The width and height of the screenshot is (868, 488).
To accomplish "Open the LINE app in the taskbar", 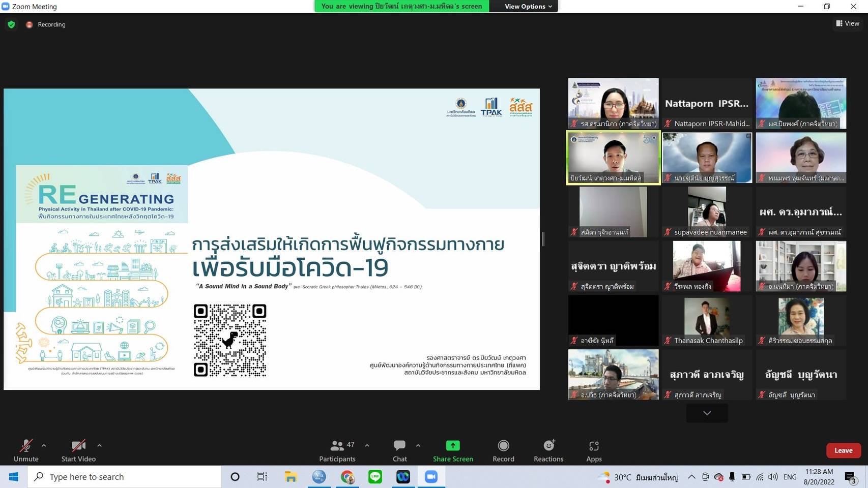I will pyautogui.click(x=375, y=477).
